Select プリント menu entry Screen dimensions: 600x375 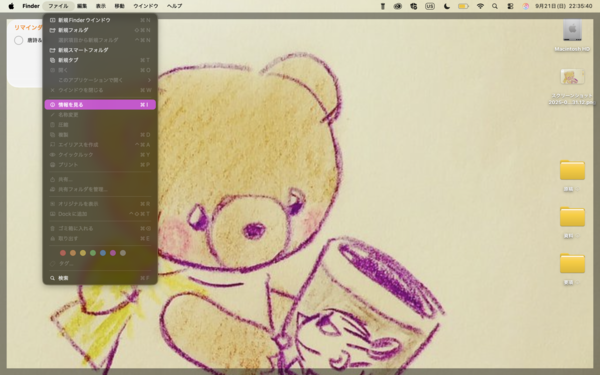pos(100,165)
